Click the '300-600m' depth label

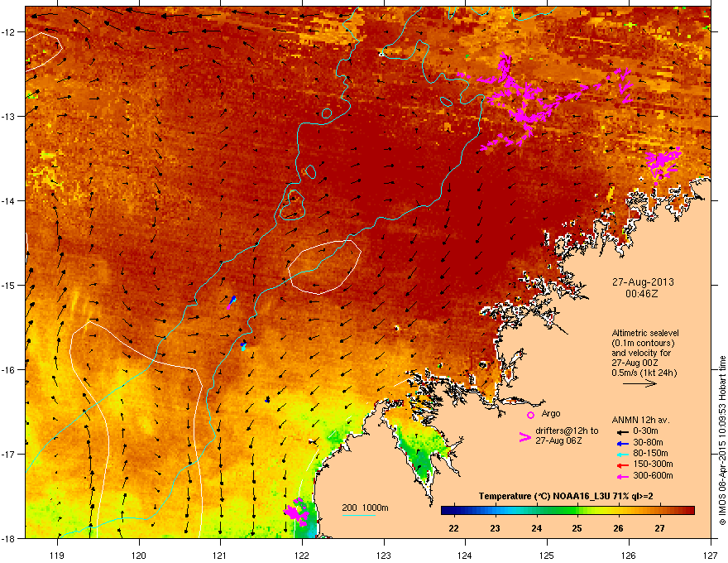tap(653, 475)
